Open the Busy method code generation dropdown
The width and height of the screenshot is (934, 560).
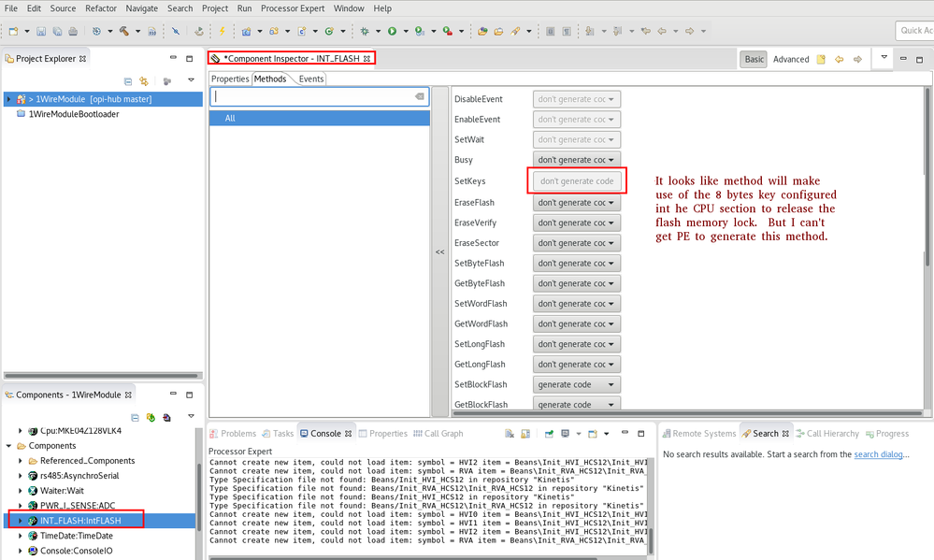coord(576,160)
